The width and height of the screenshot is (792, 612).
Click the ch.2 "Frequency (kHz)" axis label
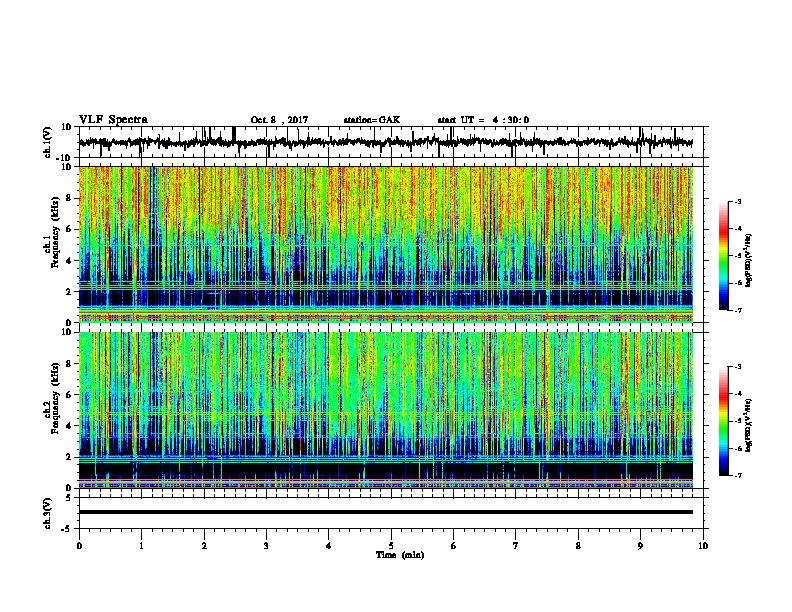[x=55, y=398]
